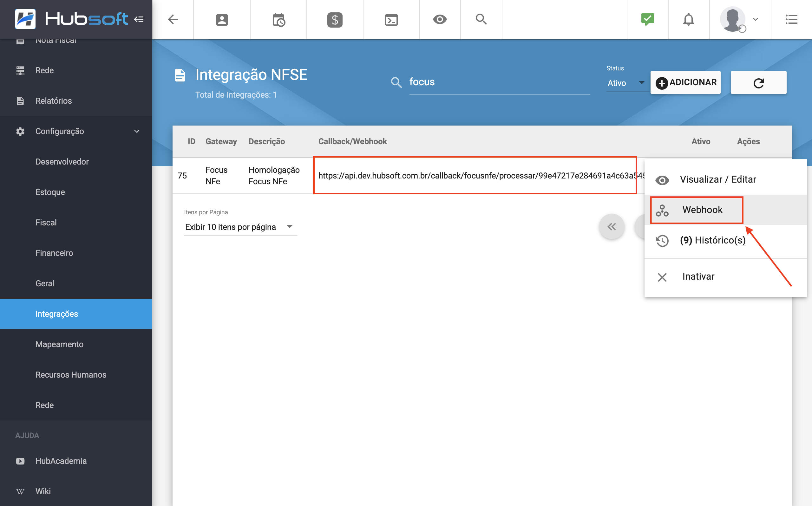Choose Inativar in the context menu
The image size is (812, 506).
698,276
